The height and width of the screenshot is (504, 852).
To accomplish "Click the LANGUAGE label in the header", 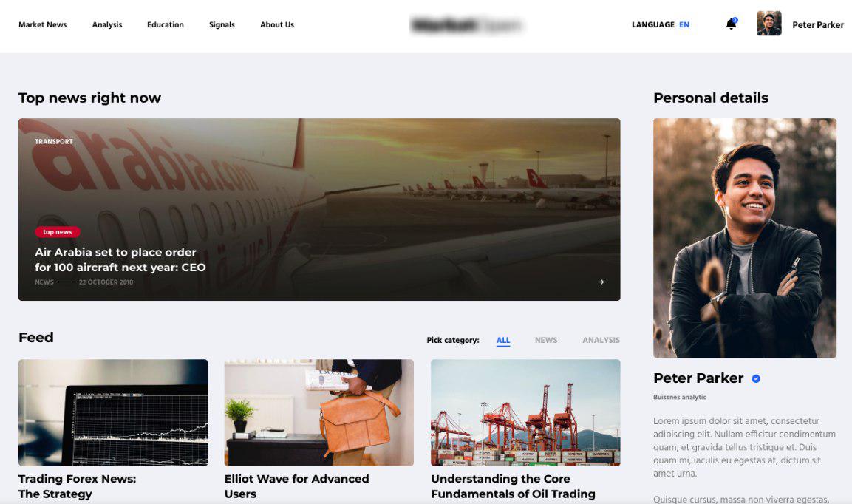I will tap(652, 24).
